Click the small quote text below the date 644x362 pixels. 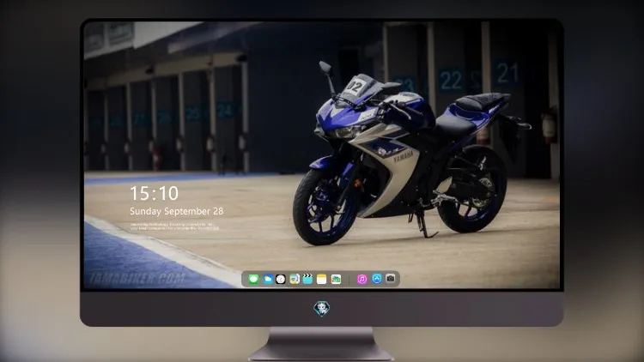(174, 226)
